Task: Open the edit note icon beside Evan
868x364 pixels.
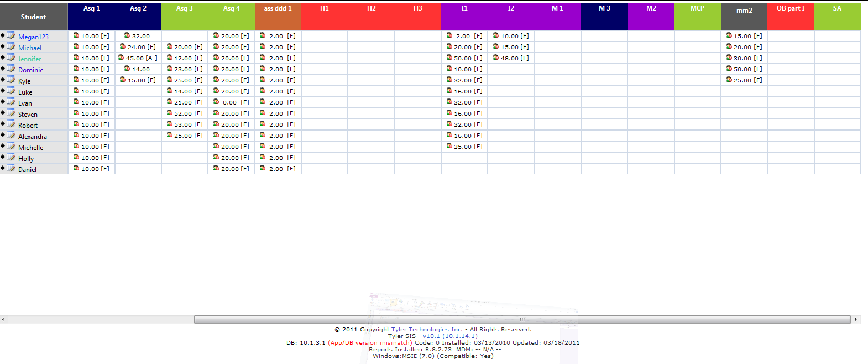Action: tap(11, 102)
